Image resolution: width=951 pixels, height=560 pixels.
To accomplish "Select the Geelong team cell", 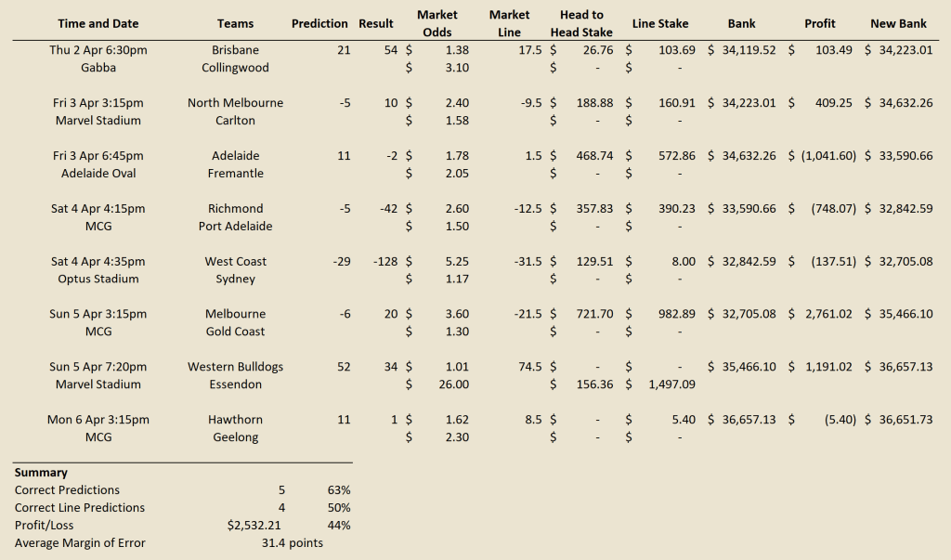I will [x=235, y=437].
